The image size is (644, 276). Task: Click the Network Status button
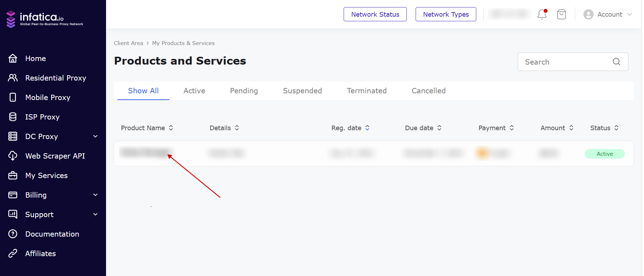point(375,14)
